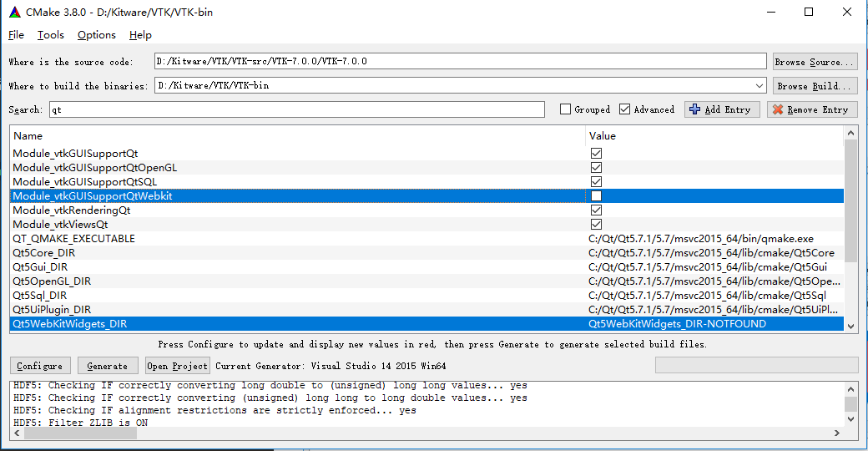Click output log vertical scroll up arrow
The height and width of the screenshot is (451, 868).
coord(850,389)
